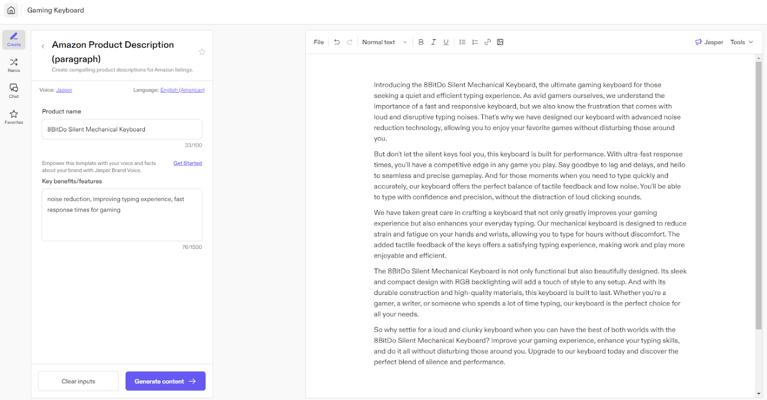Insert an image from the toolbar

500,42
